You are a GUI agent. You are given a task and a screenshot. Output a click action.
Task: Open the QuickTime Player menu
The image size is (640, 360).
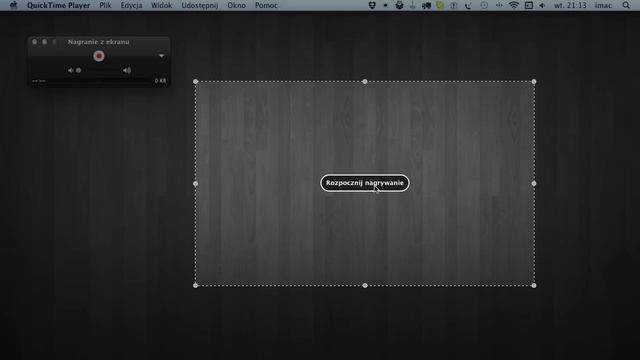coord(58,5)
